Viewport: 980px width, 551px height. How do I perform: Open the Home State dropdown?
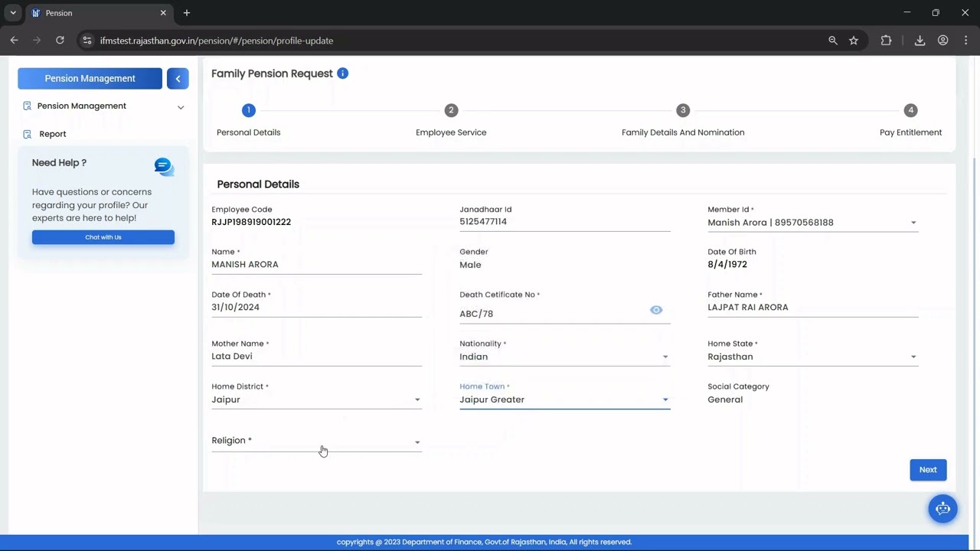[x=812, y=357]
